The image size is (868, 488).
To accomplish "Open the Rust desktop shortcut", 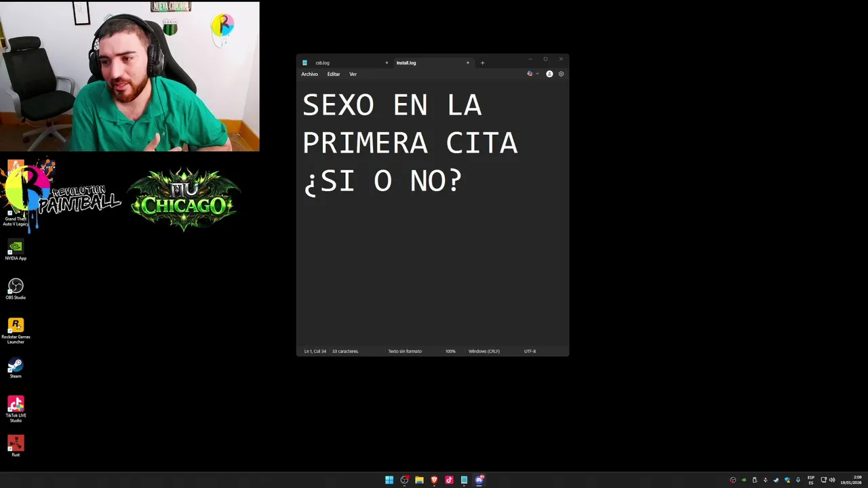I will (x=16, y=446).
